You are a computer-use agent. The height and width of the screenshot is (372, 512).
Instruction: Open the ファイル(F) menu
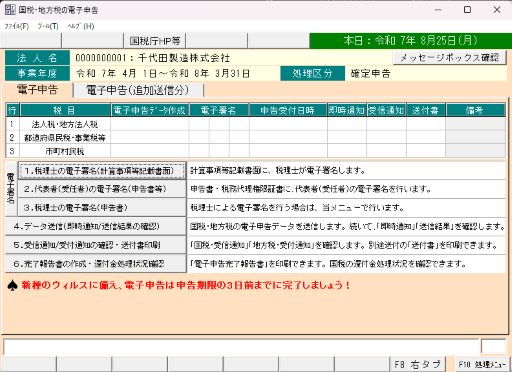tap(16, 26)
